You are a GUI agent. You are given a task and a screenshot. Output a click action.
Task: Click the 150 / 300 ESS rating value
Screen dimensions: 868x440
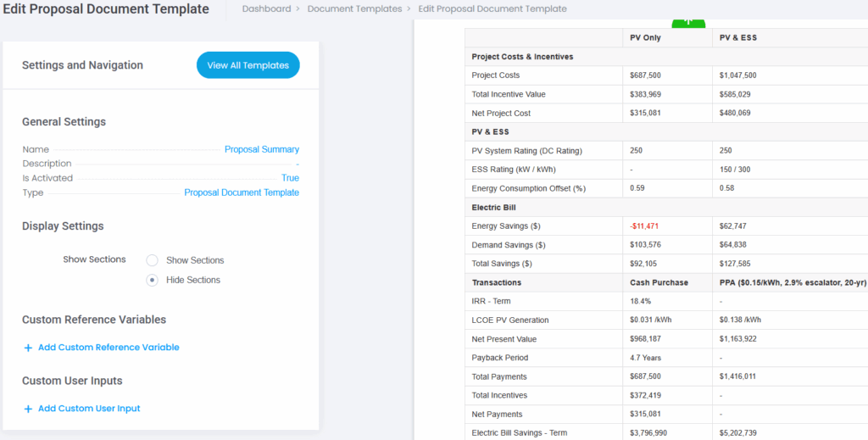click(x=735, y=170)
